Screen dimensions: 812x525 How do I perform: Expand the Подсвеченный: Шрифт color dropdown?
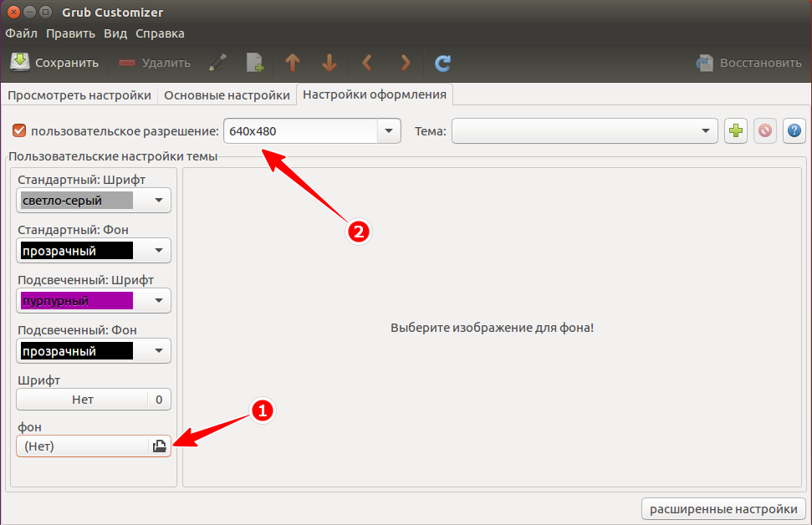158,300
